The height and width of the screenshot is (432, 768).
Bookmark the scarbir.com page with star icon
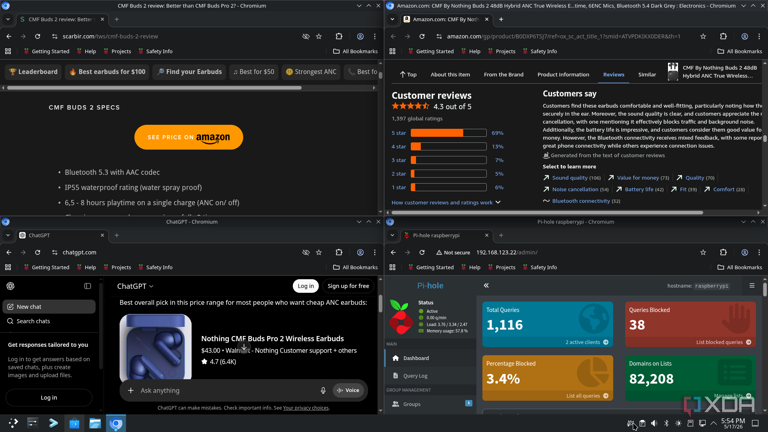tap(319, 36)
